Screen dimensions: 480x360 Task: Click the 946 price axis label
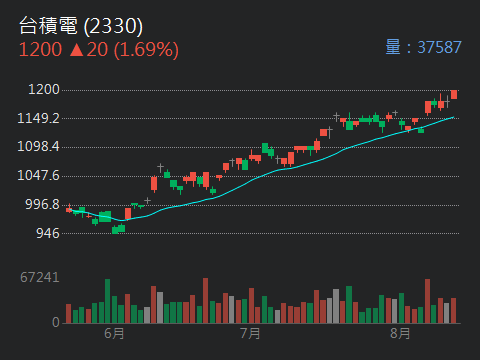point(48,233)
